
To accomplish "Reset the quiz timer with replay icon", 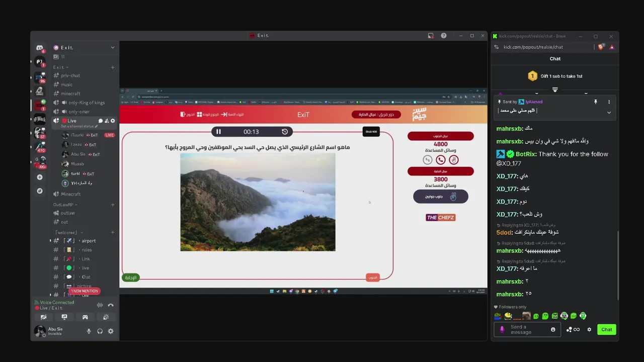I will coord(285,132).
